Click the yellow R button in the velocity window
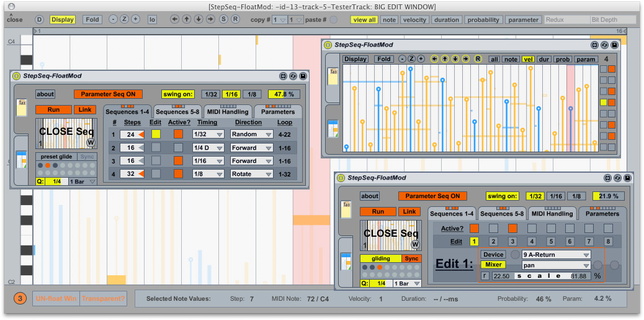Image resolution: width=644 pixels, height=320 pixels. [478, 59]
